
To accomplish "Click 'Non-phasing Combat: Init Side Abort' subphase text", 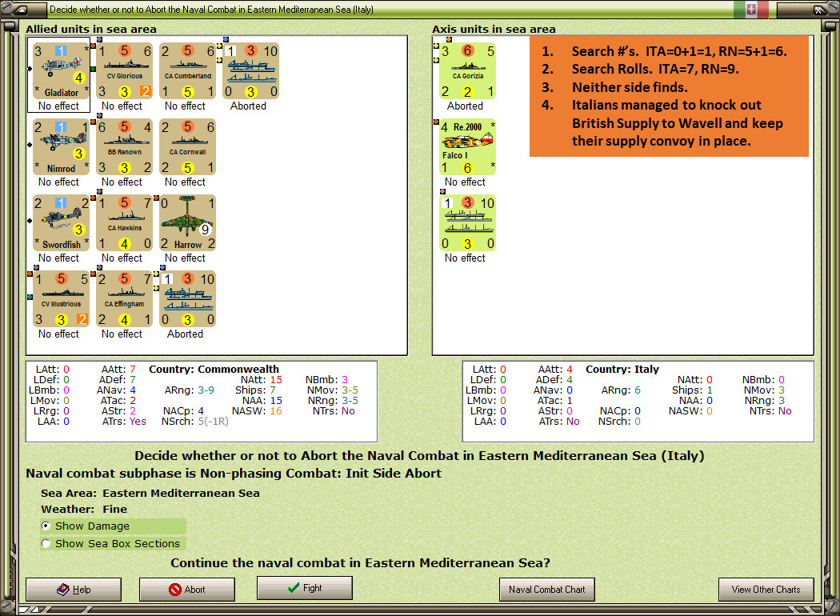I will [321, 474].
